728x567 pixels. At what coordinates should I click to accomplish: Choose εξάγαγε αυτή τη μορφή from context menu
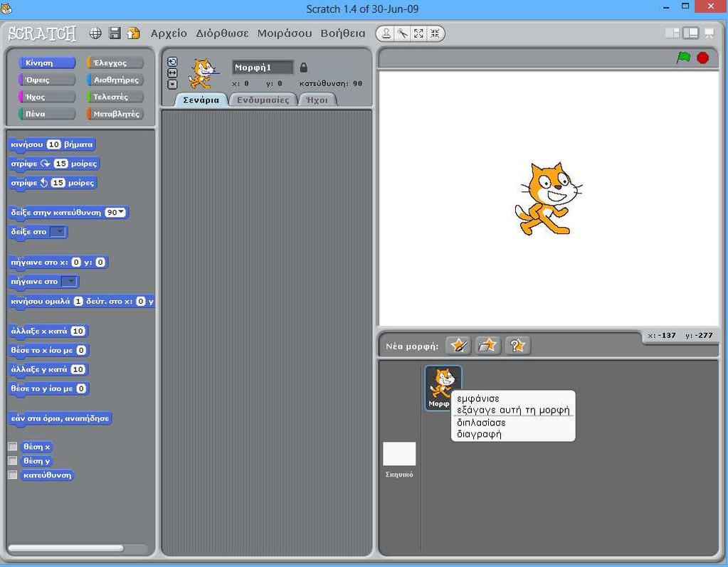click(513, 410)
